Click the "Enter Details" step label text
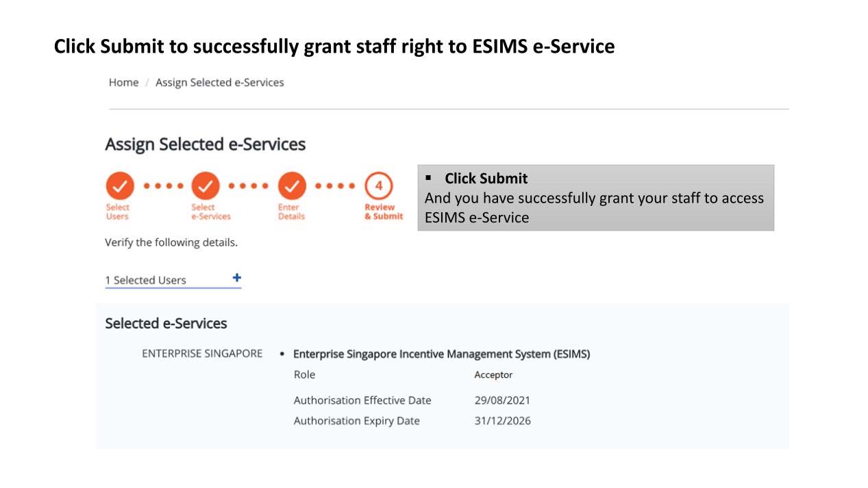The image size is (868, 488). (291, 211)
